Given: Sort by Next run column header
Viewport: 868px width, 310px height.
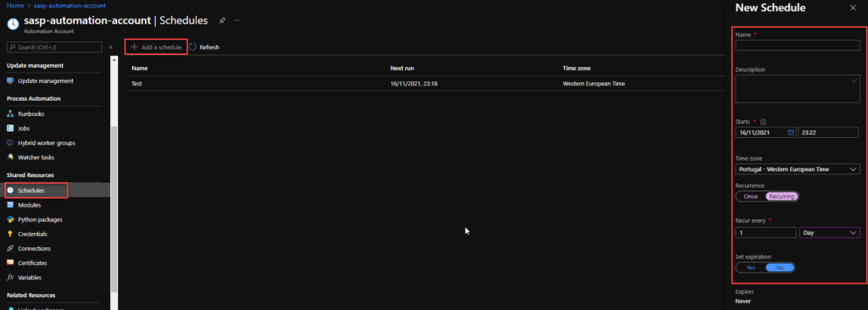Looking at the screenshot, I should (403, 68).
